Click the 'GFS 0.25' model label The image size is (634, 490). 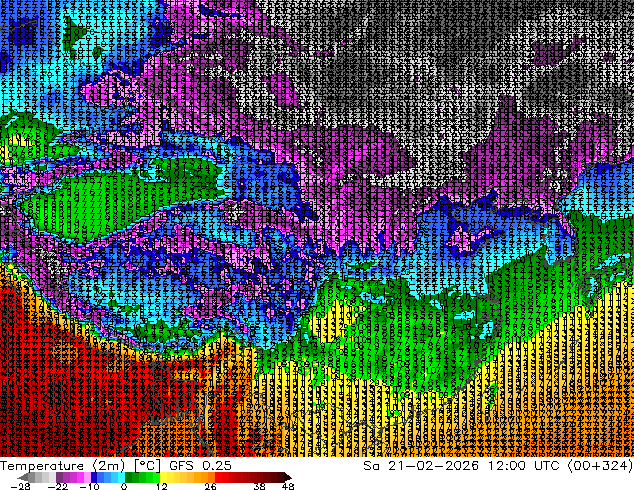pos(200,466)
